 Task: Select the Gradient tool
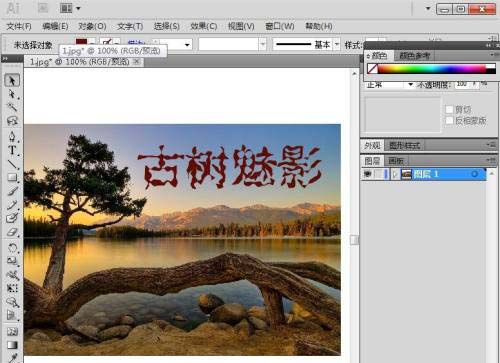(x=12, y=345)
